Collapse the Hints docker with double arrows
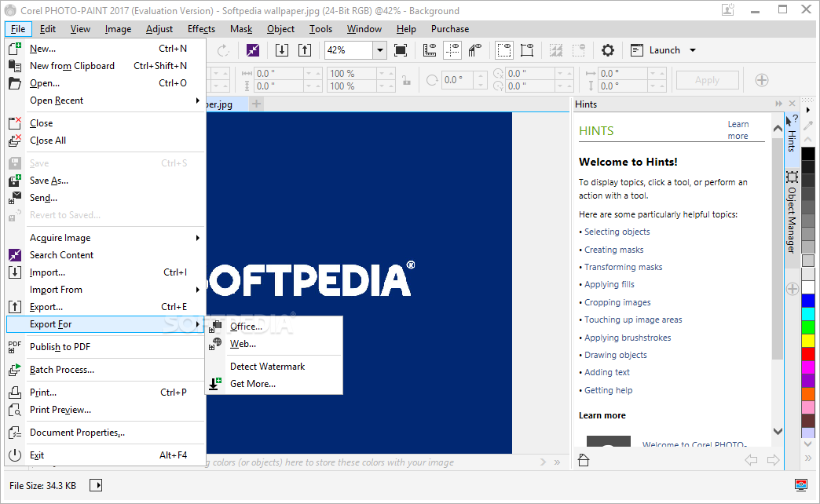Viewport: 820px width, 504px height. pos(779,104)
